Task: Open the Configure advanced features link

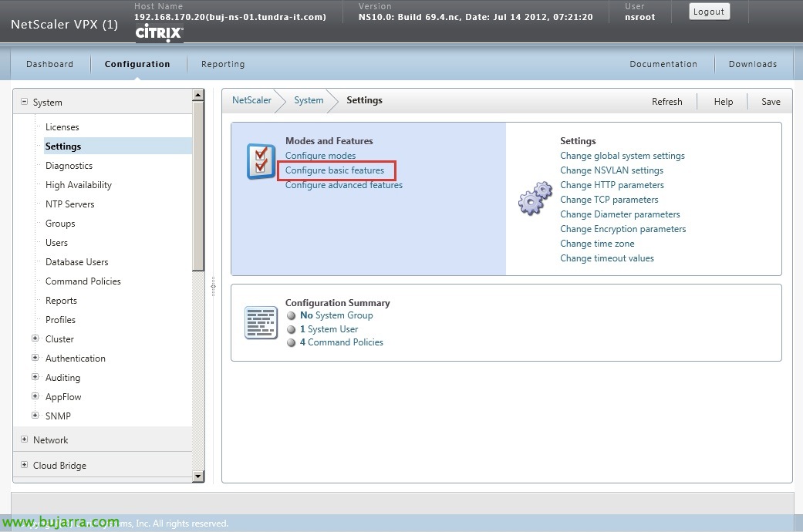Action: (x=343, y=185)
